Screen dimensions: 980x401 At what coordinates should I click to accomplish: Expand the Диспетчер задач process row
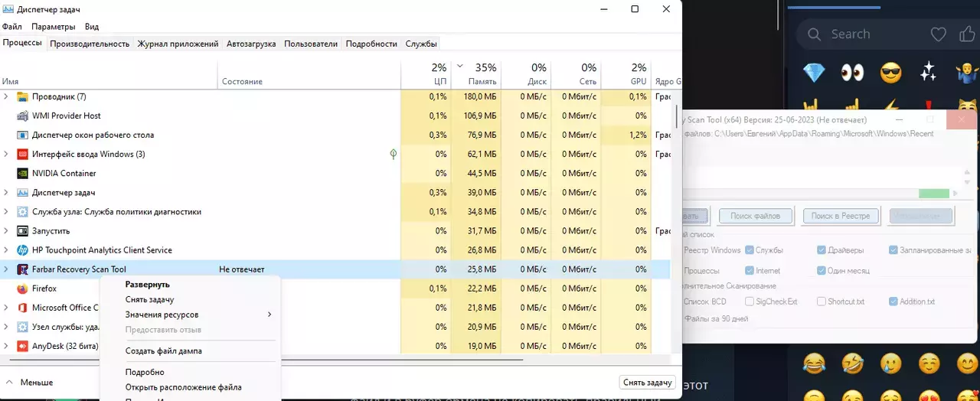coord(6,192)
